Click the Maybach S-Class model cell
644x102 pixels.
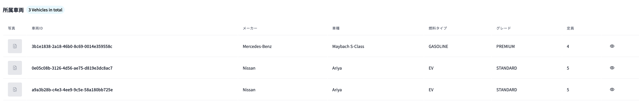[348, 46]
